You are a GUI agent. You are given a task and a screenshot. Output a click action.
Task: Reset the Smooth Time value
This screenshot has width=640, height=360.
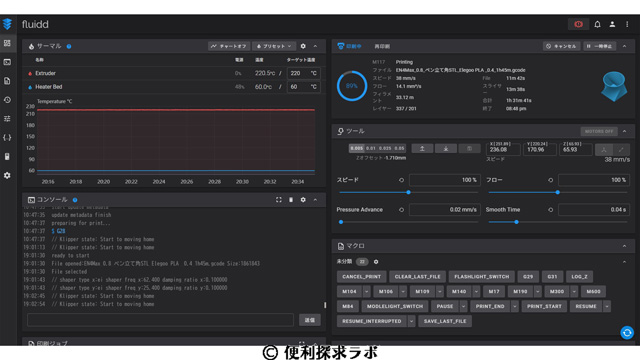point(550,210)
